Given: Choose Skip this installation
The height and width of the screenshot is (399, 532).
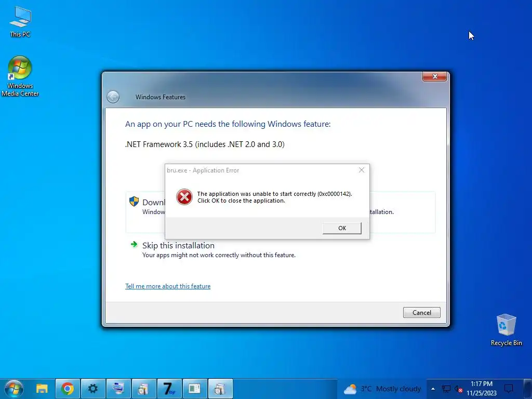Looking at the screenshot, I should [x=178, y=245].
